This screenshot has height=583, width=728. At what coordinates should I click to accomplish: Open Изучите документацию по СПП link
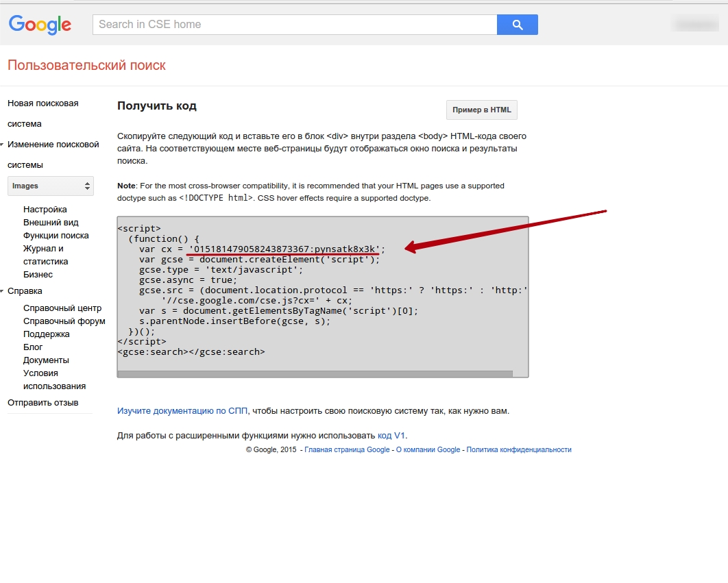[x=182, y=411]
